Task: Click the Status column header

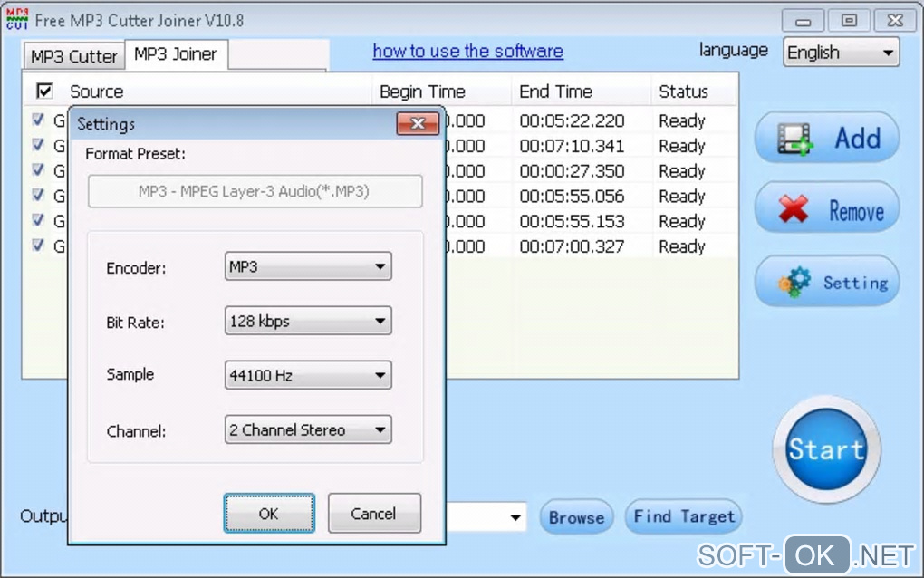Action: click(x=694, y=92)
